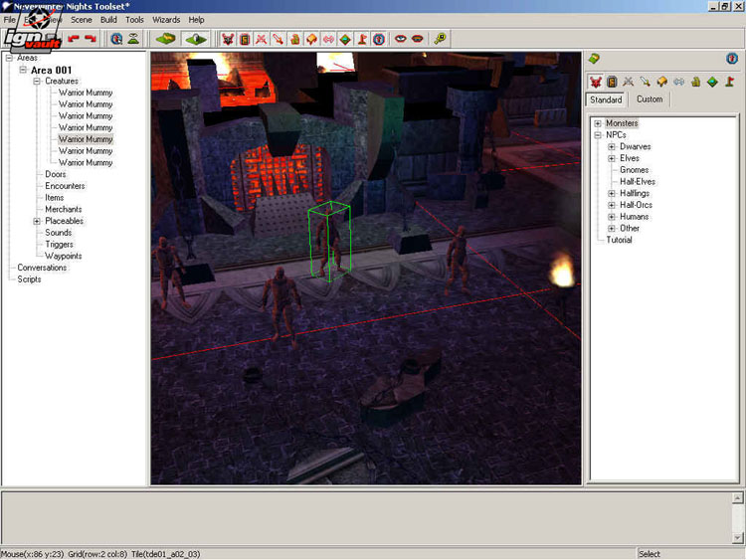
Task: Switch to the Standard palette tab
Action: click(606, 99)
